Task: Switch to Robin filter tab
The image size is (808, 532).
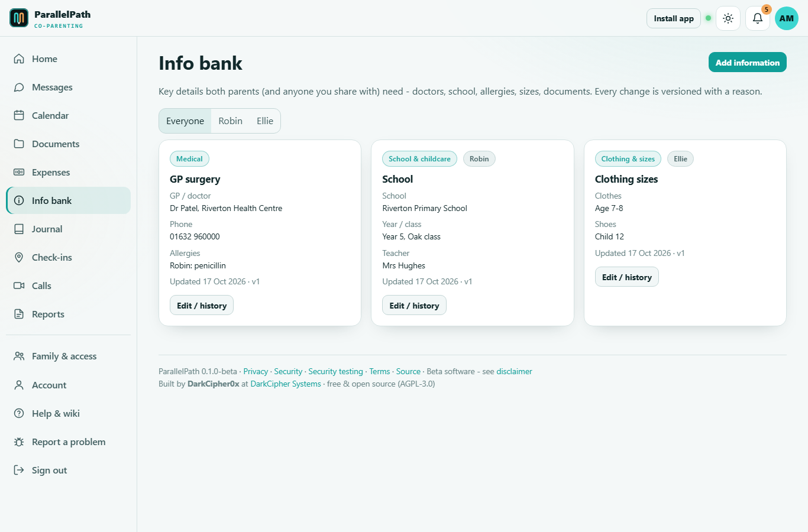Action: click(230, 121)
